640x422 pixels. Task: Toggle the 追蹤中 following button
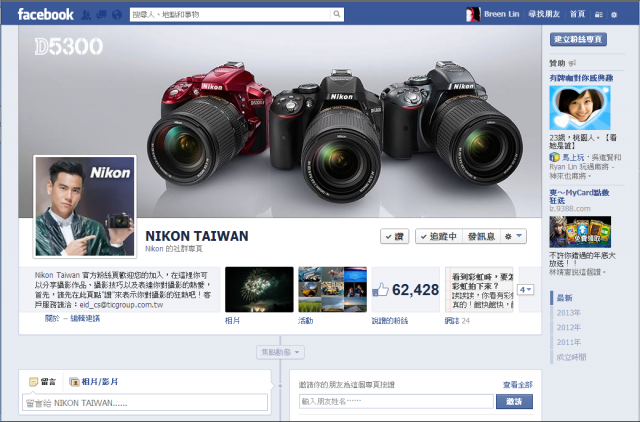click(x=439, y=236)
